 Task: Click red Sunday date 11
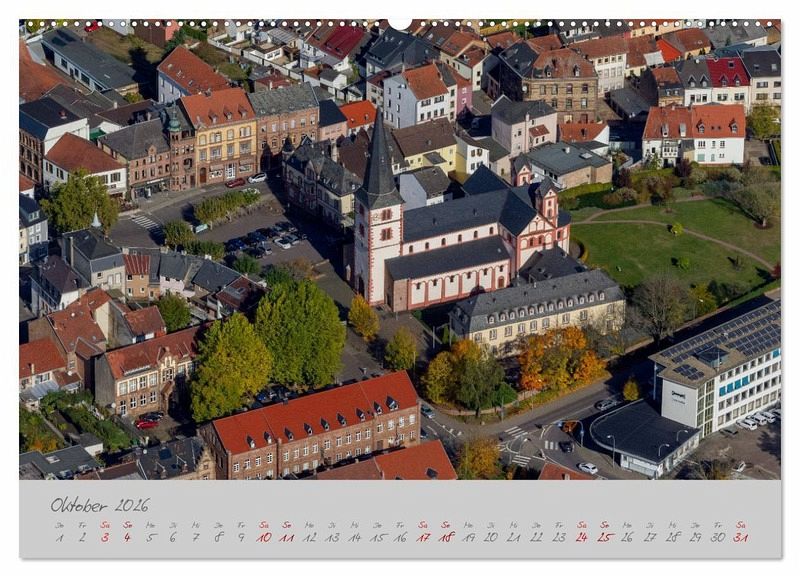coord(286,537)
